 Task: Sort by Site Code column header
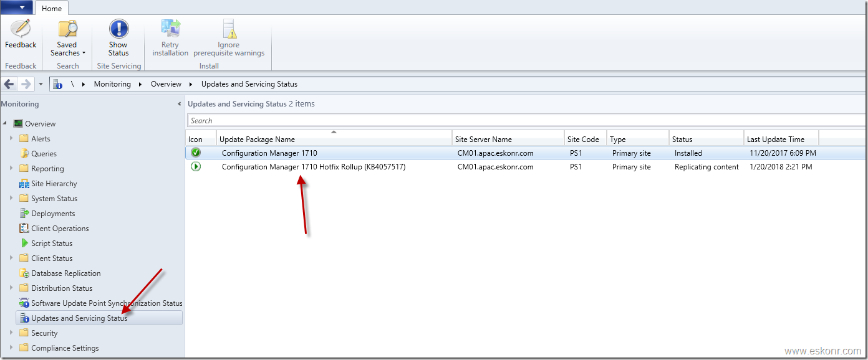[x=586, y=139]
